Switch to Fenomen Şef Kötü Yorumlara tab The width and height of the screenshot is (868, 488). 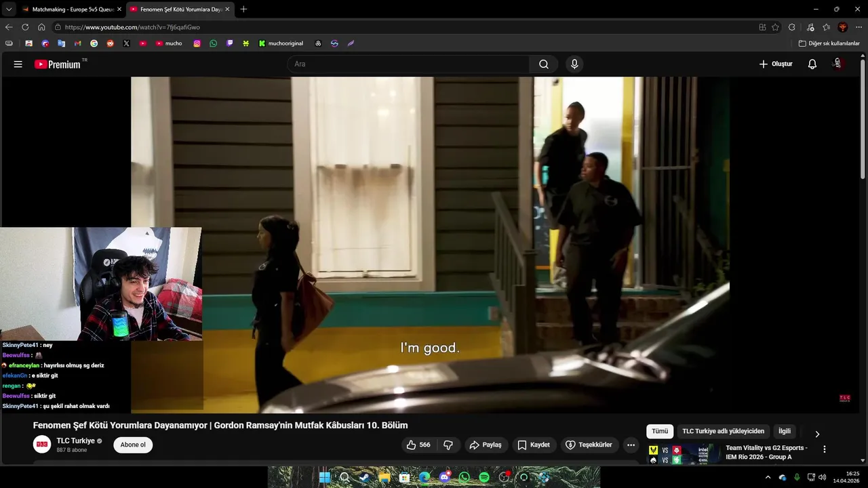[180, 9]
